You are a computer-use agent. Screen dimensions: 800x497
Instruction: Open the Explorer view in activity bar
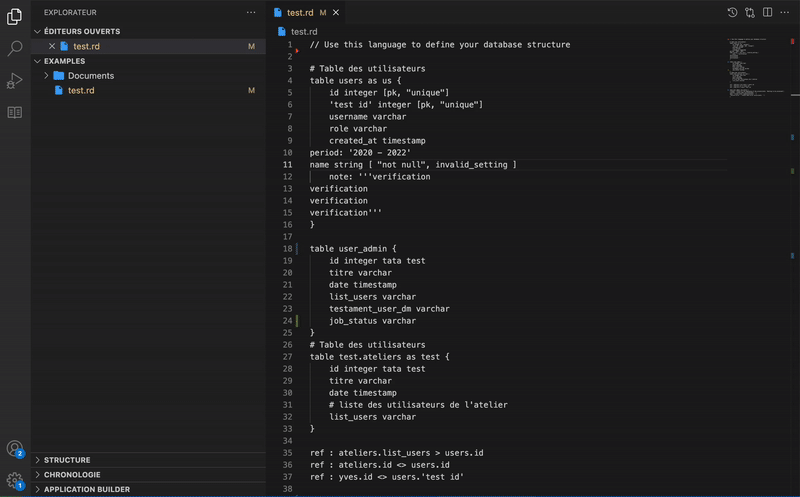click(14, 16)
